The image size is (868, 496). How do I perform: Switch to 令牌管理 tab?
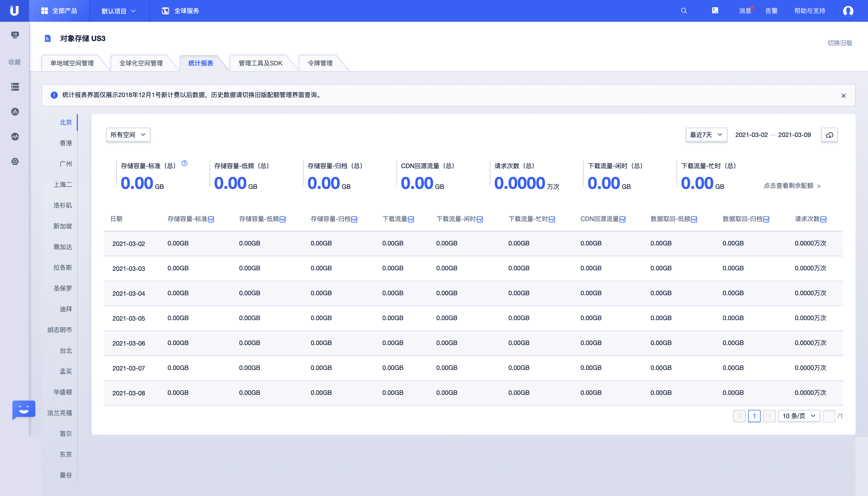320,63
